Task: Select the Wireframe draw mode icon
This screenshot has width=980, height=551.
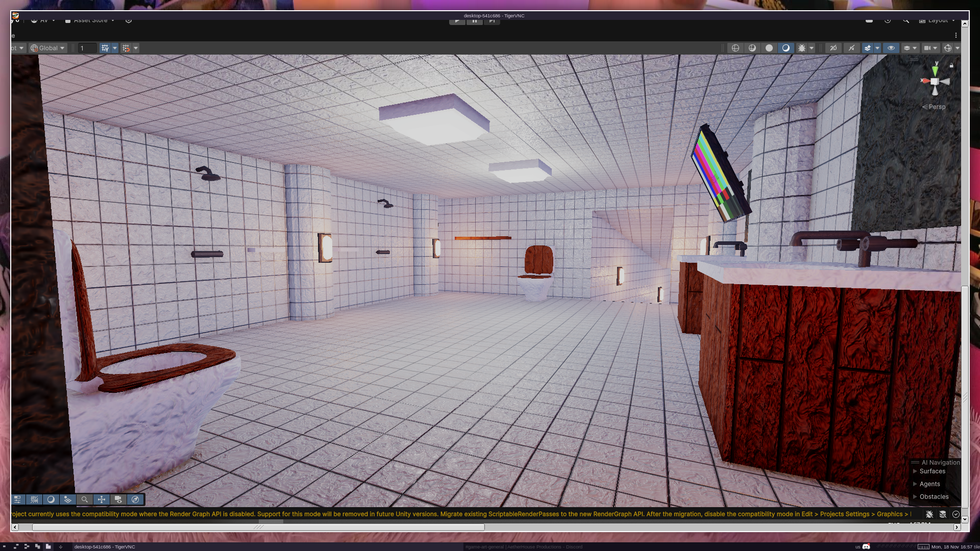Action: (x=735, y=48)
